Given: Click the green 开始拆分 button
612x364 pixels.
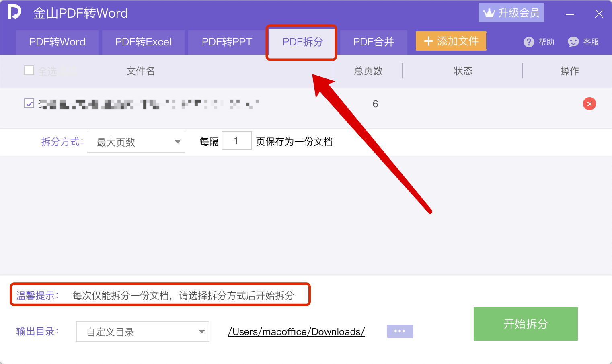Looking at the screenshot, I should tap(526, 324).
